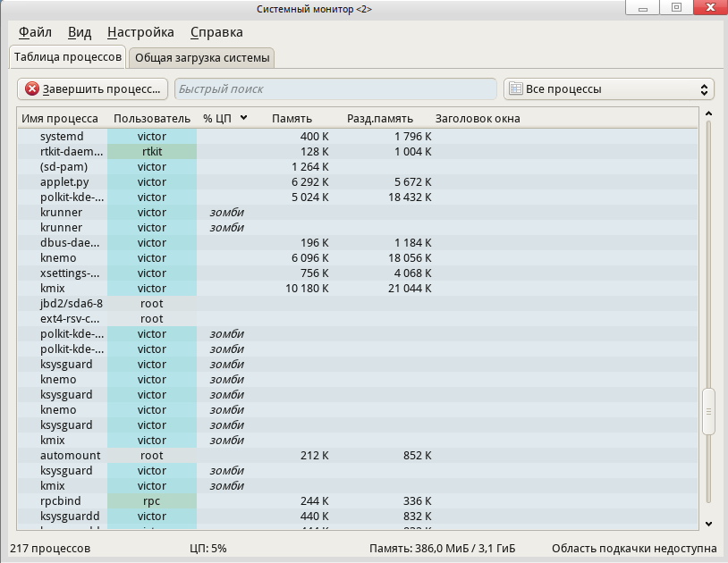Sort processes by Память column header

[292, 118]
